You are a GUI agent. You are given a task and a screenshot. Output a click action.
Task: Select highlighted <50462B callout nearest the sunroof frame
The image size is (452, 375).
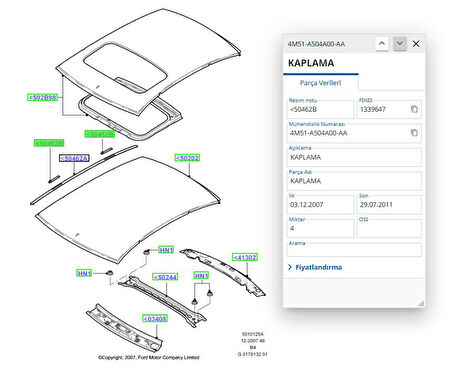(x=99, y=134)
